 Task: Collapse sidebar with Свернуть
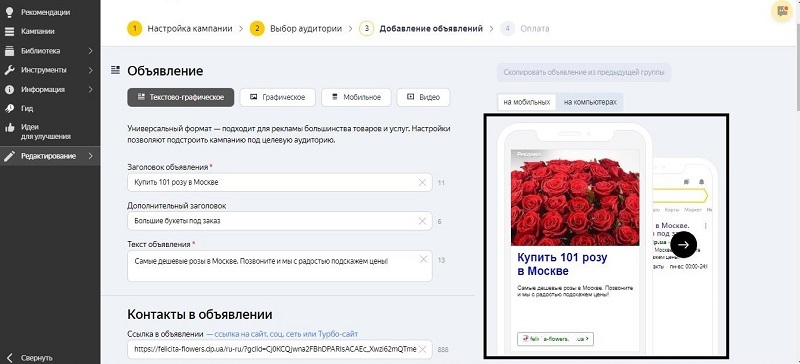[x=30, y=358]
